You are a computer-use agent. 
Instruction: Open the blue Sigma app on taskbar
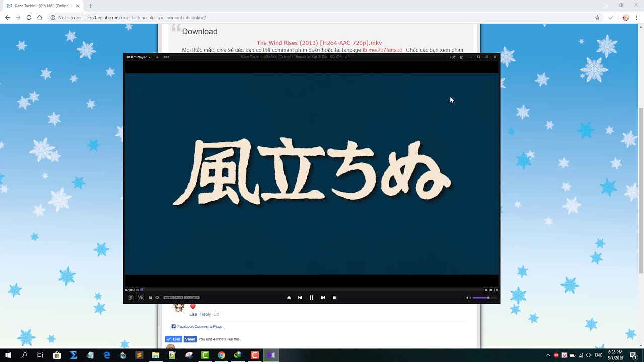[x=74, y=355]
